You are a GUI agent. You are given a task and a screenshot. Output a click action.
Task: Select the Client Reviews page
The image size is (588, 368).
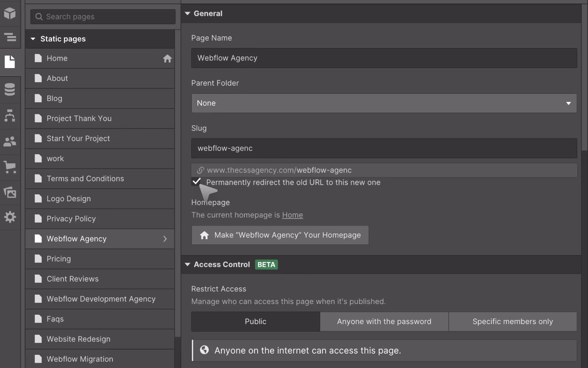click(x=100, y=279)
